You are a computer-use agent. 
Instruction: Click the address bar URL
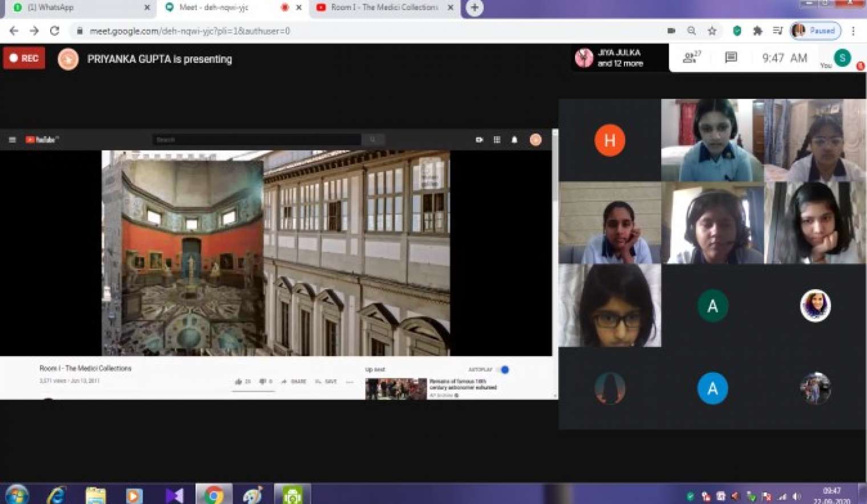(x=189, y=31)
